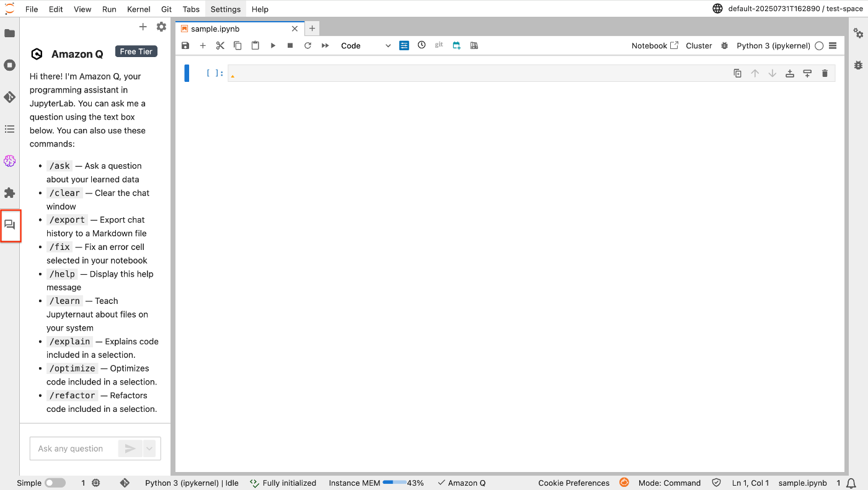Image resolution: width=868 pixels, height=490 pixels.
Task: Insert a cell below using toolbar plus
Action: (203, 45)
